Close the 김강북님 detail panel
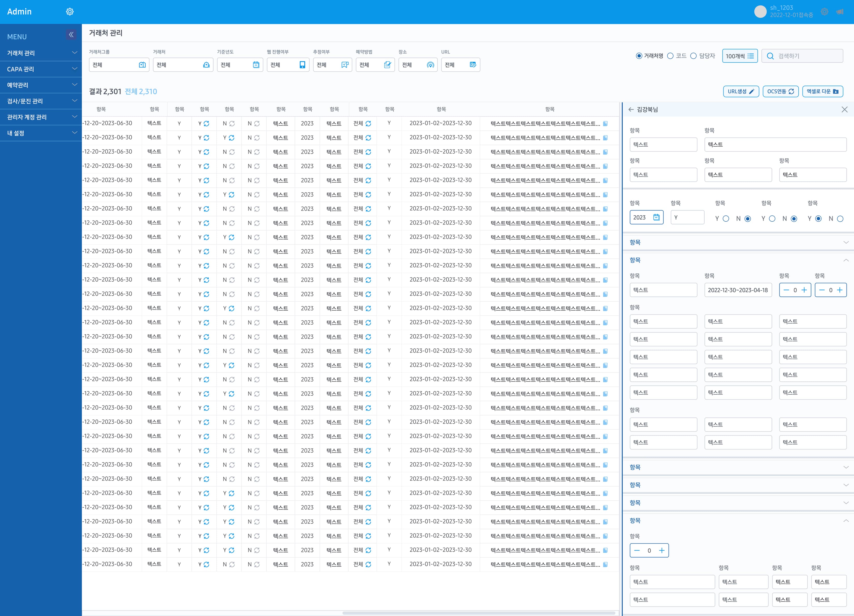Image resolution: width=854 pixels, height=616 pixels. point(845,109)
